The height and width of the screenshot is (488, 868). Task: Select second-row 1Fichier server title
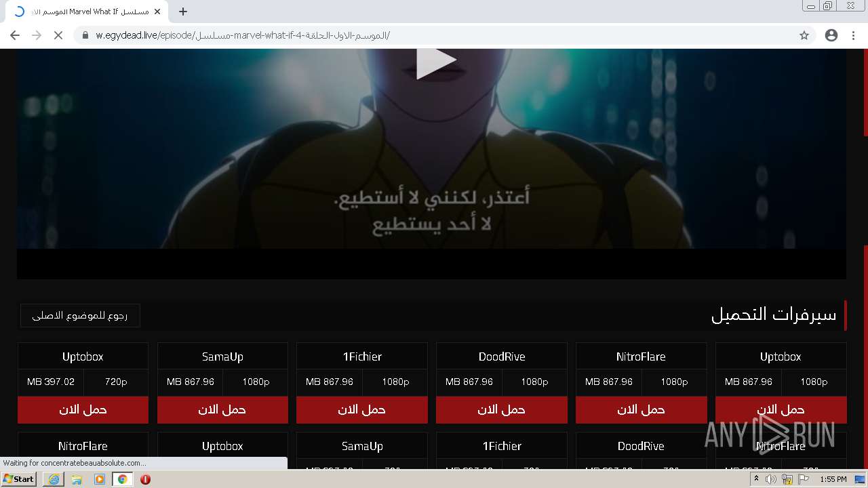[502, 446]
